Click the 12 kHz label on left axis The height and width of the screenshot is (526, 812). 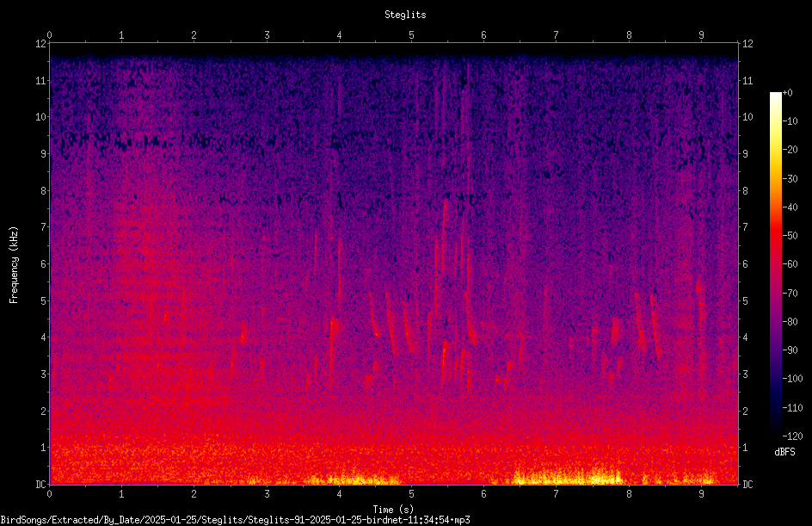tap(41, 44)
